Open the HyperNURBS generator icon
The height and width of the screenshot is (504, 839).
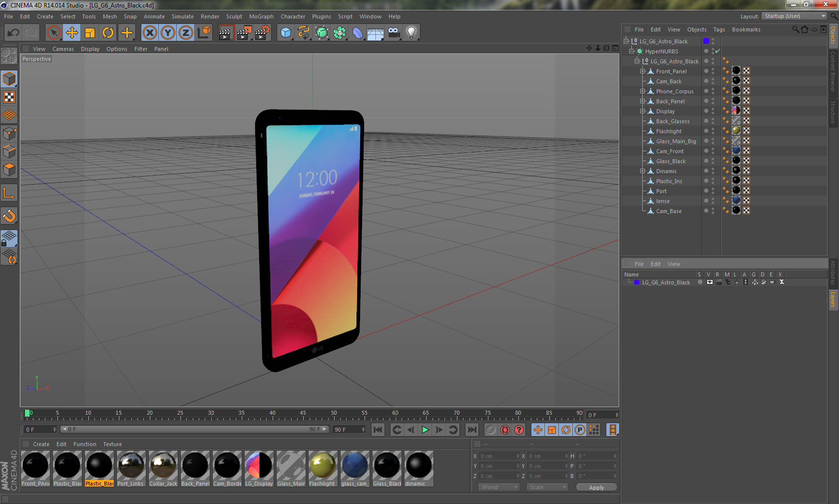point(322,33)
